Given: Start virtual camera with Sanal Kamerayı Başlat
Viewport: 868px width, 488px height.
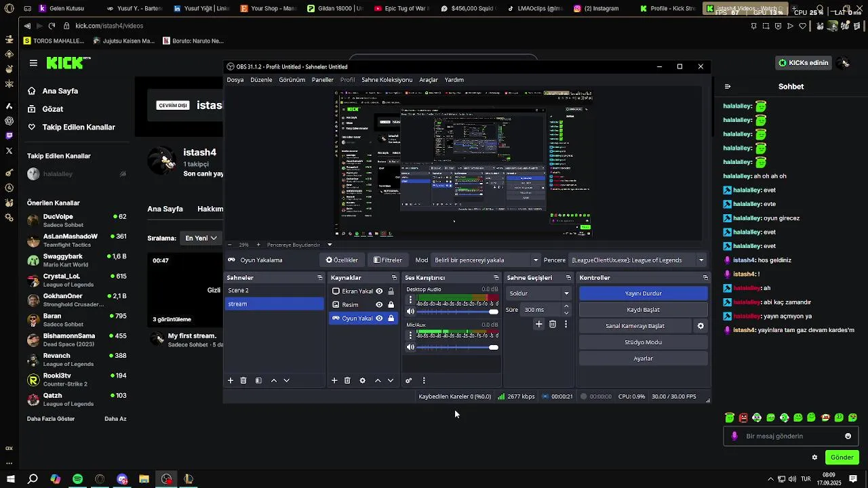Looking at the screenshot, I should [635, 326].
